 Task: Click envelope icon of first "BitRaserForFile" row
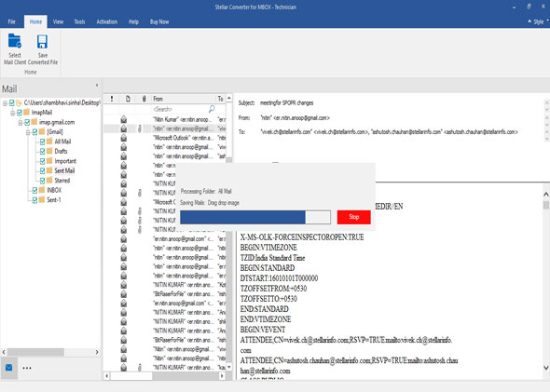124,294
